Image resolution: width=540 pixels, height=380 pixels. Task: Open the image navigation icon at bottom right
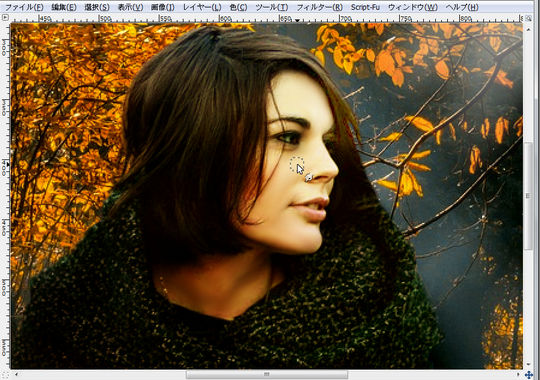click(529, 374)
